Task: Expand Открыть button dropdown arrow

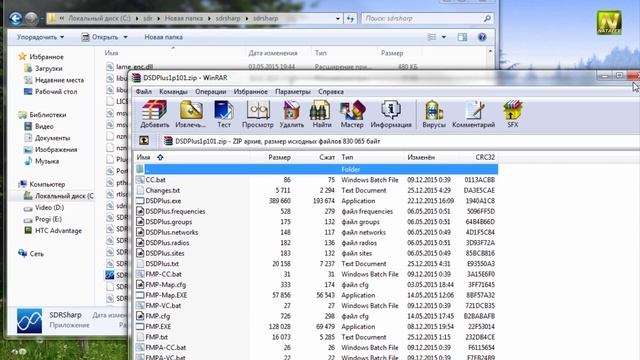Action: (x=125, y=37)
